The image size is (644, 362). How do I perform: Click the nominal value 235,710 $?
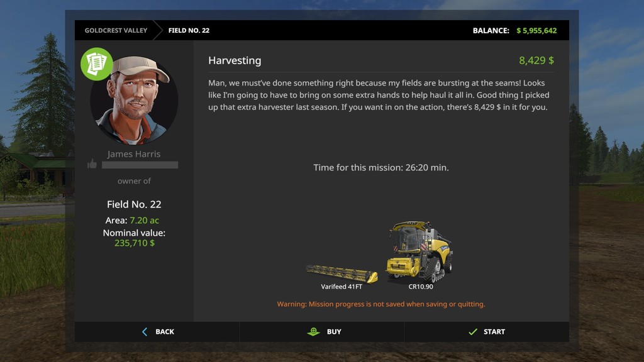point(135,243)
